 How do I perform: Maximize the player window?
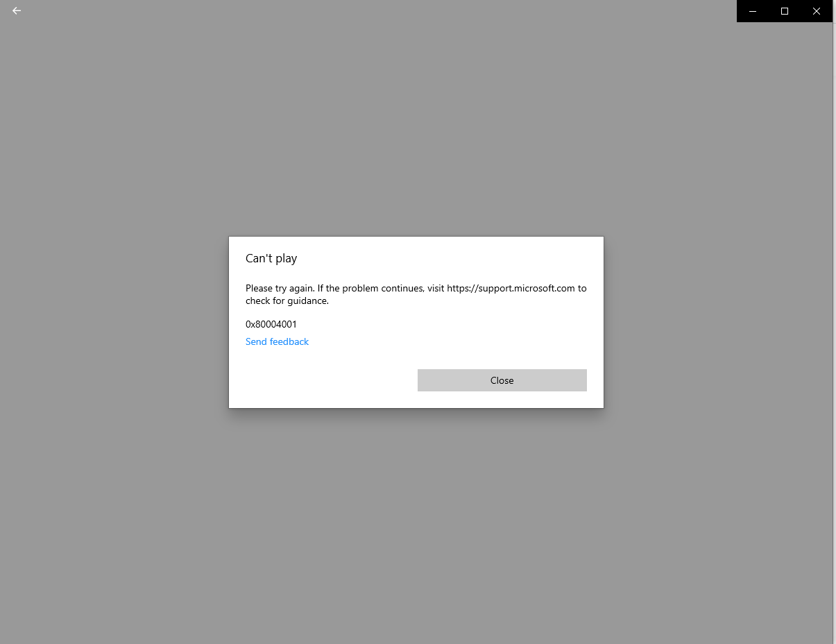click(785, 11)
